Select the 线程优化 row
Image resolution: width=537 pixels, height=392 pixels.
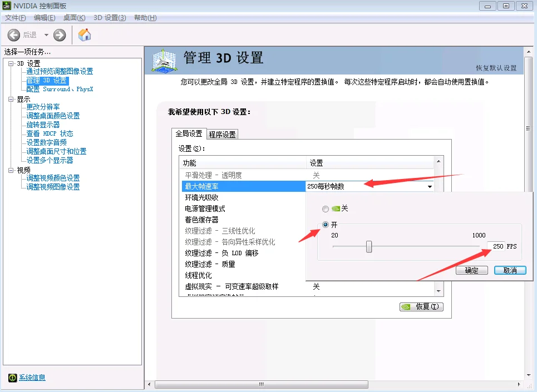[x=243, y=275]
